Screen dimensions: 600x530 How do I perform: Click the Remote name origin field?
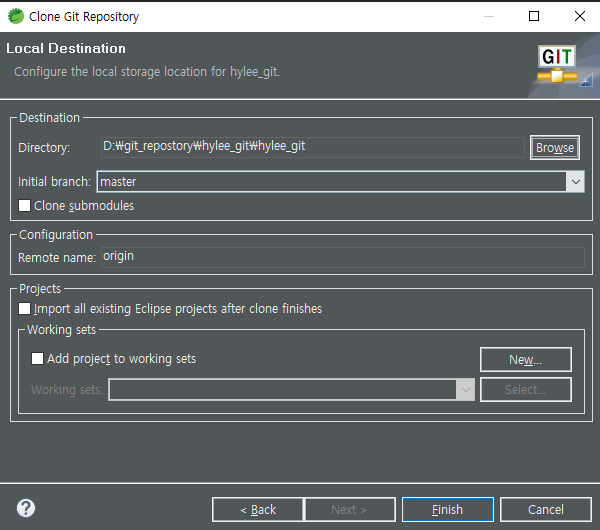[x=342, y=257]
